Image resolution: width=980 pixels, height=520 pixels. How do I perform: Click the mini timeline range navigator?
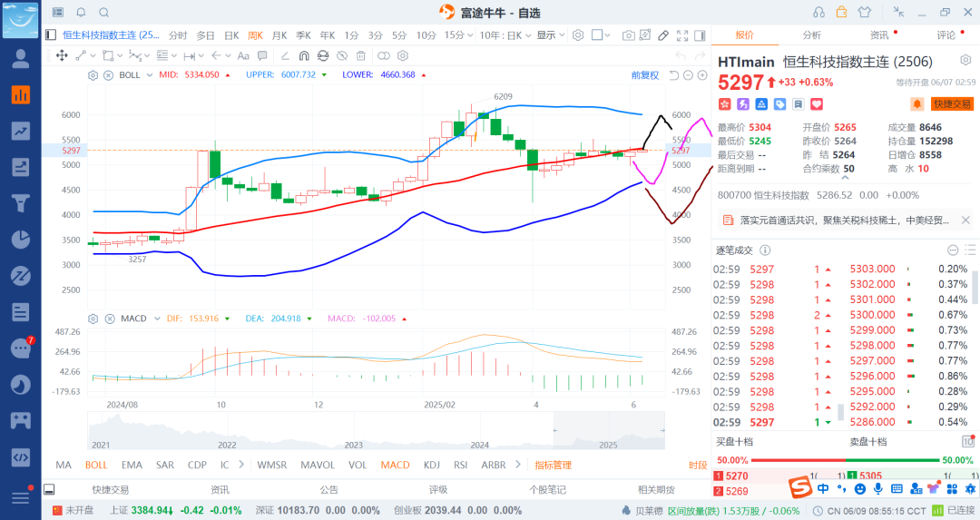(x=377, y=431)
